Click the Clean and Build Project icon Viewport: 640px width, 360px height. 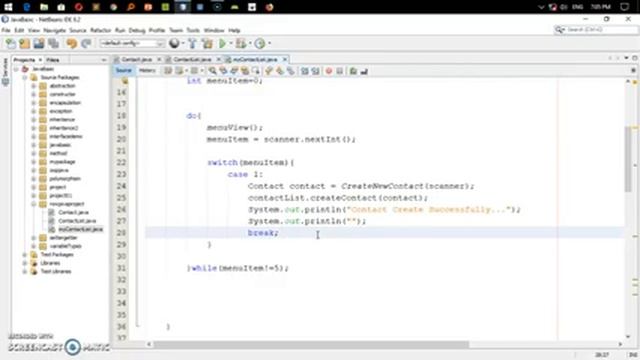[x=207, y=43]
